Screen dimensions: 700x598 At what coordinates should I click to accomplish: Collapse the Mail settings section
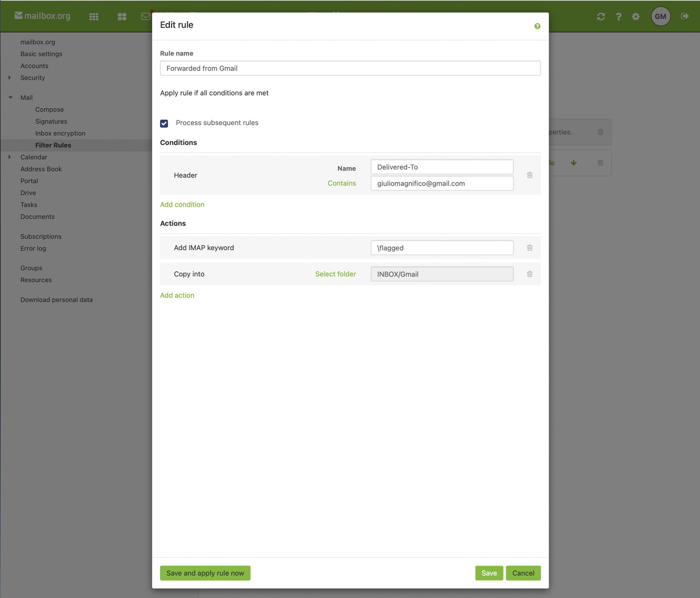tap(10, 98)
